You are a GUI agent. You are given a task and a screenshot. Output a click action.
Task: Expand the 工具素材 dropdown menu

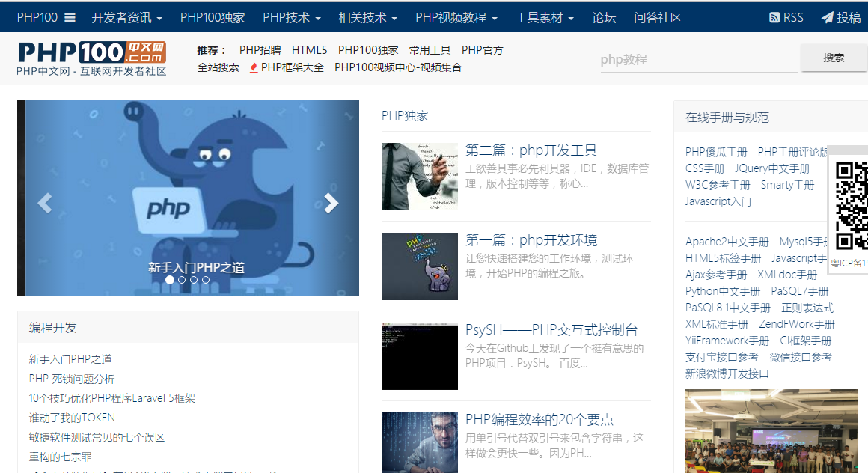point(544,18)
